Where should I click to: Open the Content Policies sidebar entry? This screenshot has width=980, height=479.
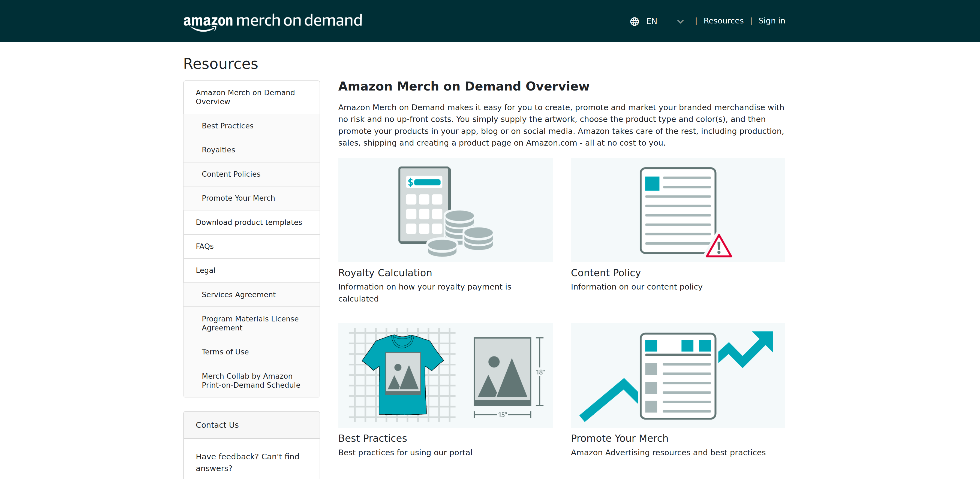(231, 174)
